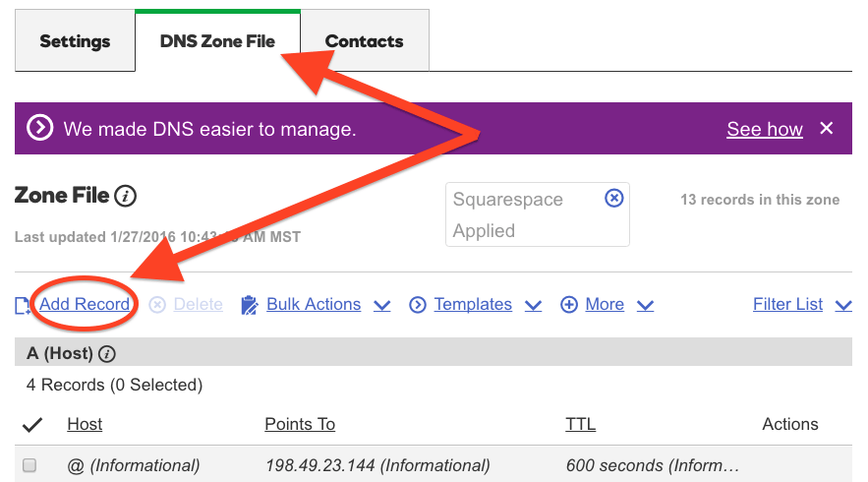The height and width of the screenshot is (482, 868).
Task: Click the Add Record document icon
Action: point(23,305)
